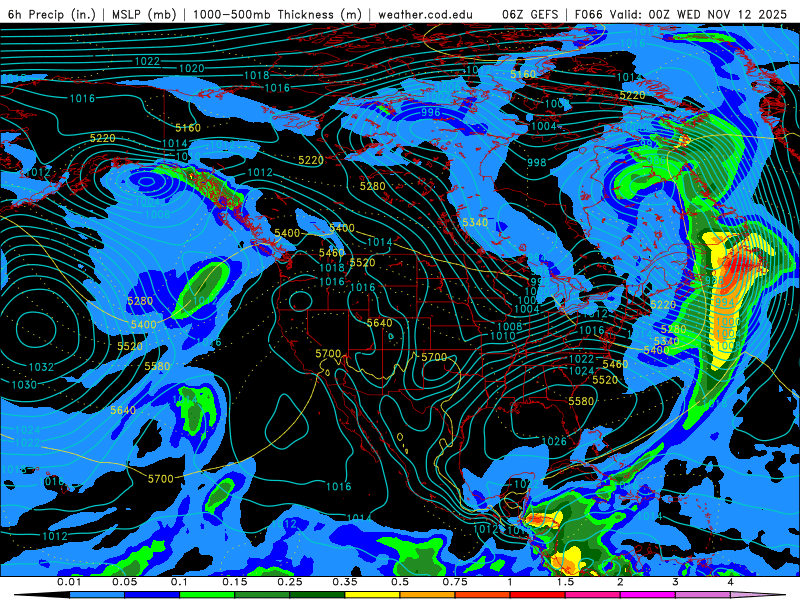Click the 1026 pressure label near Florida

554,441
